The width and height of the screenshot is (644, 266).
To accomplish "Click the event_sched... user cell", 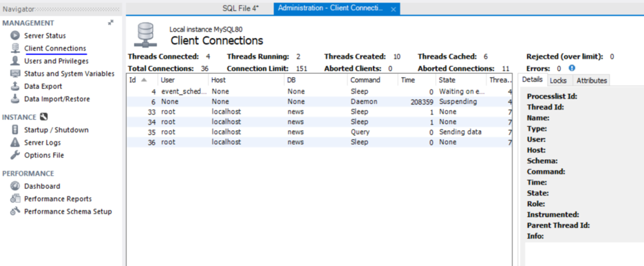I will (x=184, y=92).
